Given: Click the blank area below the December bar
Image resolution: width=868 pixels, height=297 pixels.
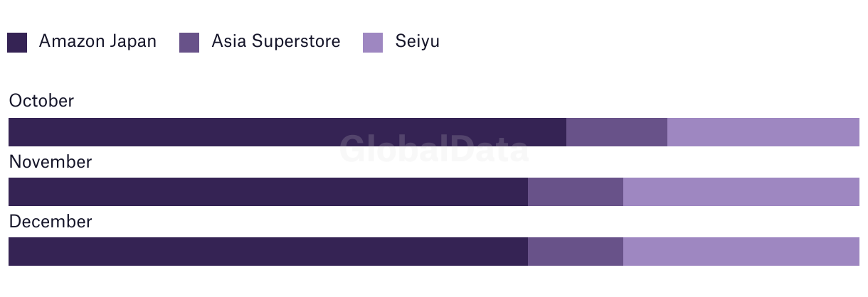Looking at the screenshot, I should [x=434, y=281].
